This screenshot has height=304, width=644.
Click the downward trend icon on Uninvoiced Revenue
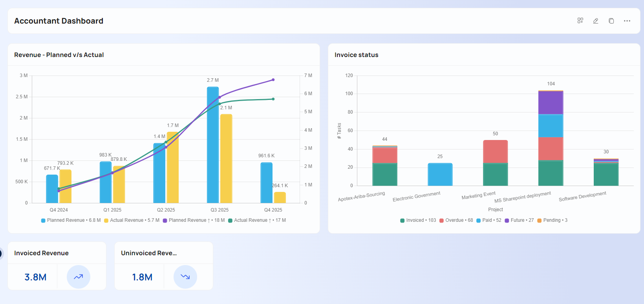185,277
